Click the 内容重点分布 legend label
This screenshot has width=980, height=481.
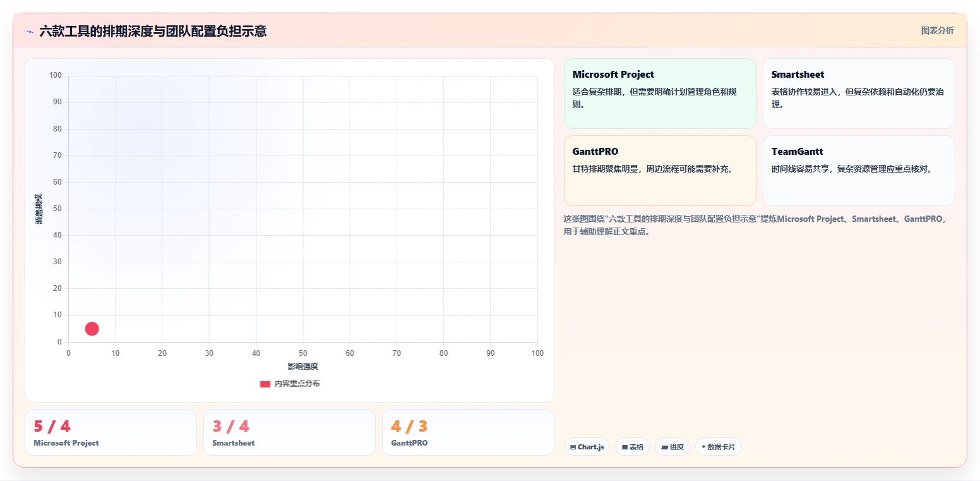point(297,384)
